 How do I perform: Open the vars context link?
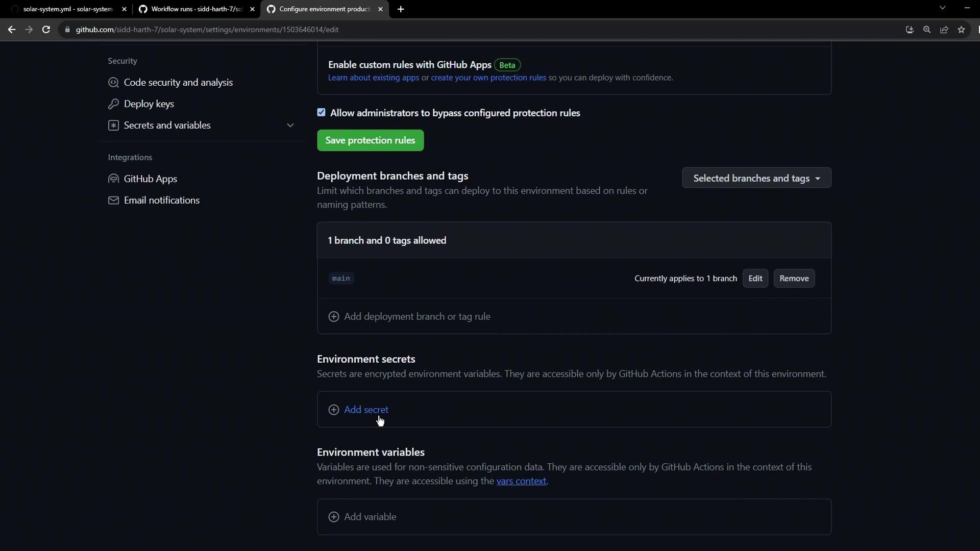pos(521,481)
